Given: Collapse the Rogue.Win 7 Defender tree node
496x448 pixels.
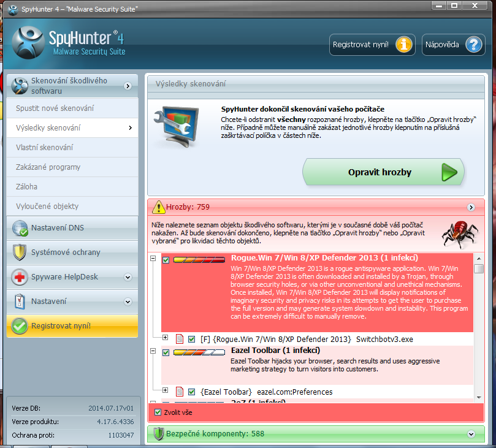Looking at the screenshot, I should pos(153,258).
